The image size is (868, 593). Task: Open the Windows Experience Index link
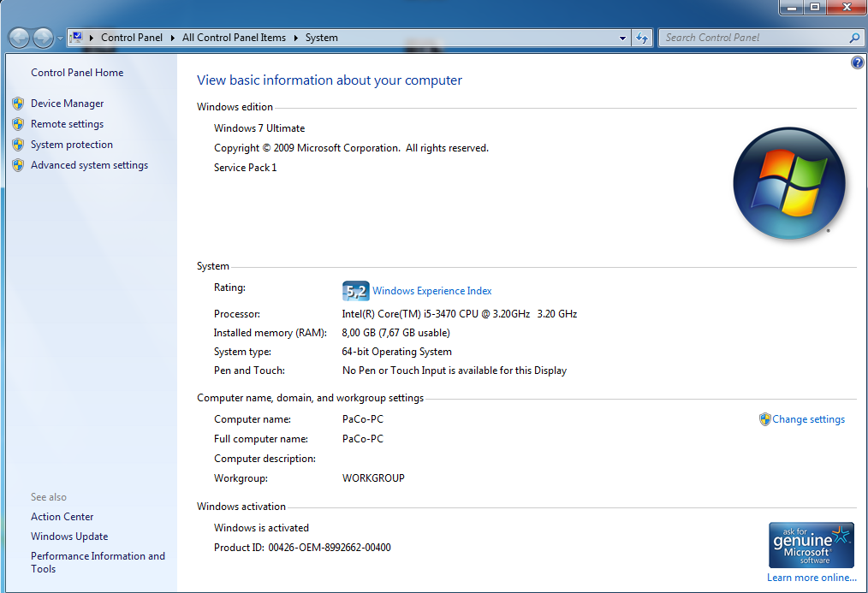[x=431, y=291]
